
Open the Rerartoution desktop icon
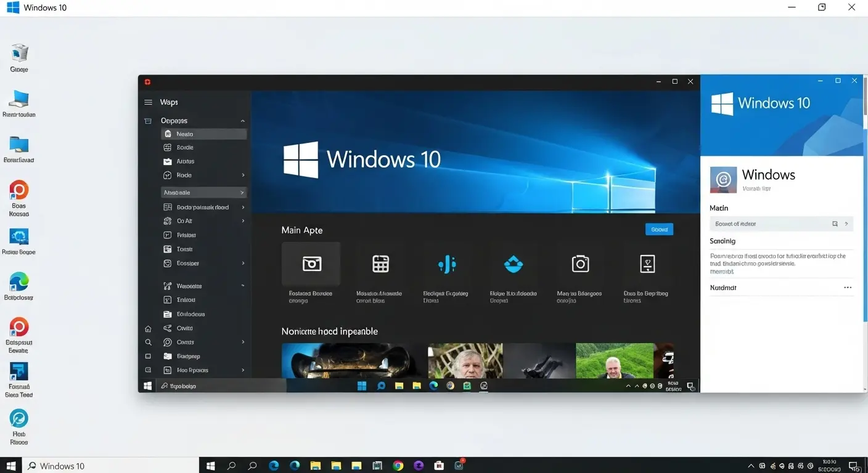[19, 99]
